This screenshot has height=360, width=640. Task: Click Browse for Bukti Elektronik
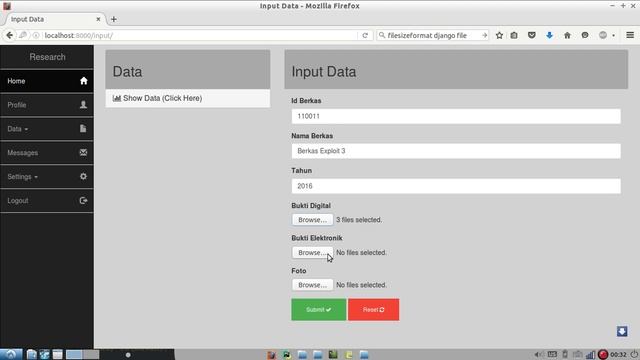[312, 253]
